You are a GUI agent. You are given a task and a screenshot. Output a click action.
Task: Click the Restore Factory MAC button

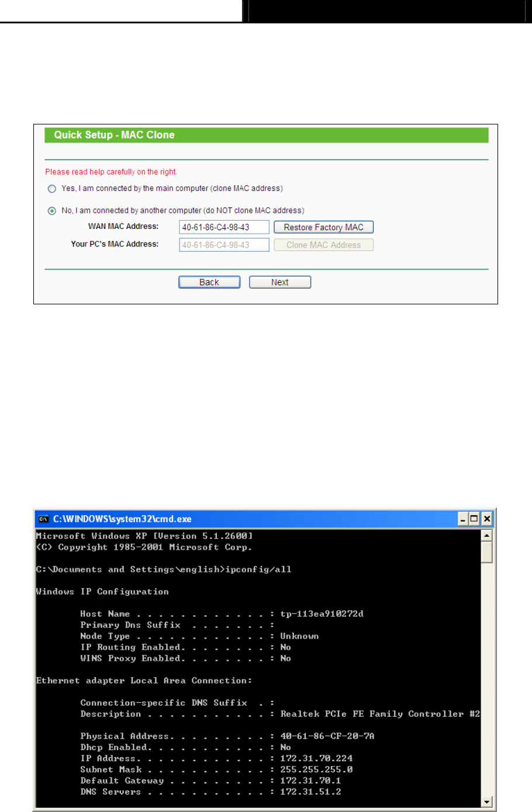[x=323, y=227]
